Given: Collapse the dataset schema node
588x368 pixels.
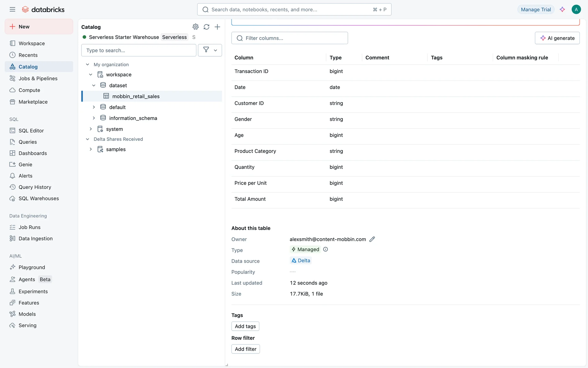Looking at the screenshot, I should pos(94,86).
